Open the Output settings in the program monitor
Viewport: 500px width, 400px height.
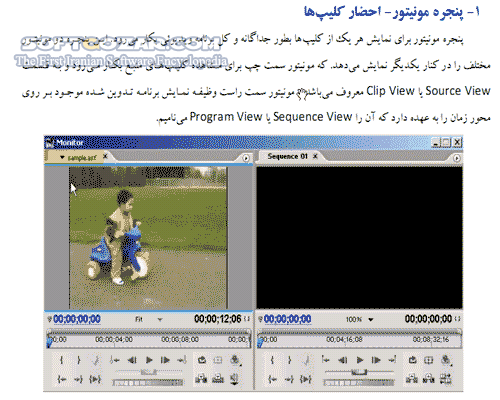tap(446, 360)
